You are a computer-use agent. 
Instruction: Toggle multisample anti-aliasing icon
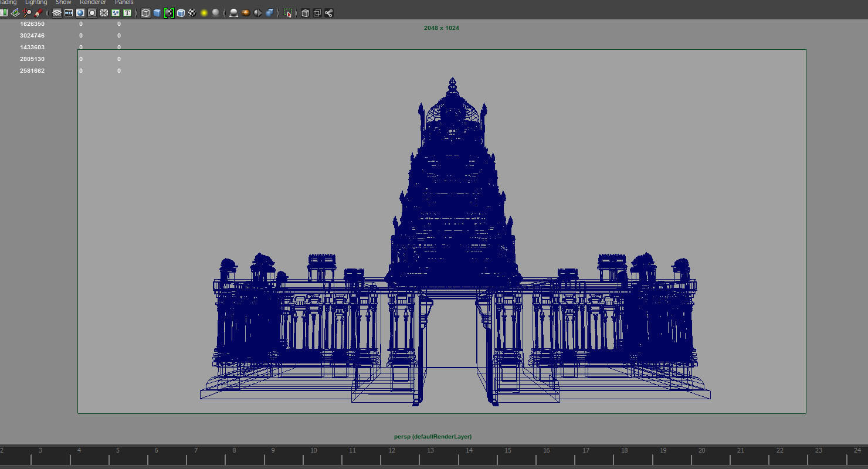pos(257,13)
